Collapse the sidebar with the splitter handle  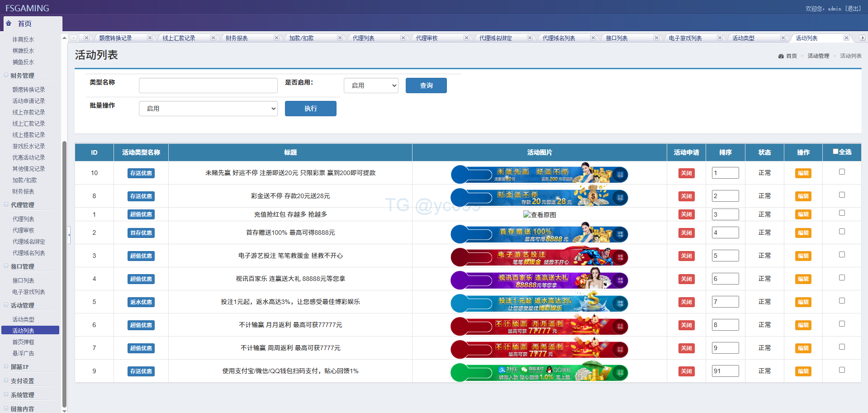tap(69, 235)
